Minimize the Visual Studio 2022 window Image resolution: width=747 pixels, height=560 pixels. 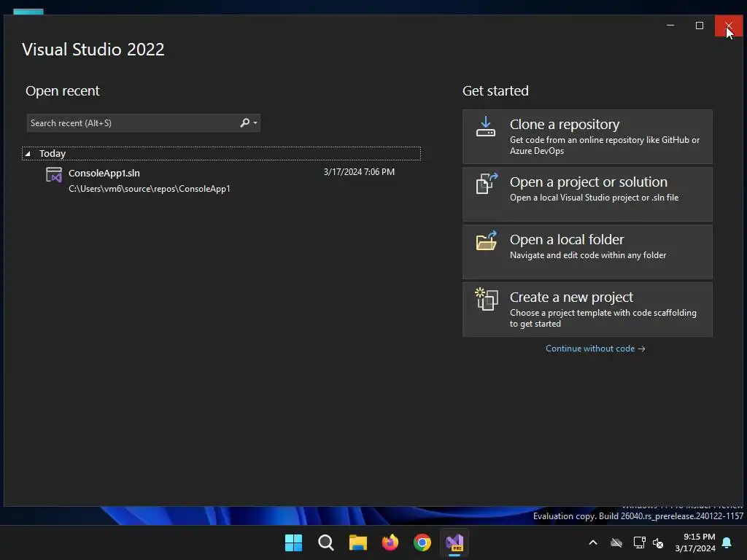pyautogui.click(x=670, y=26)
